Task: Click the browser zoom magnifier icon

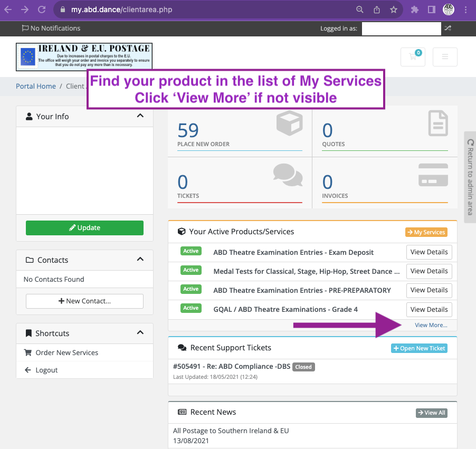Action: (x=360, y=9)
